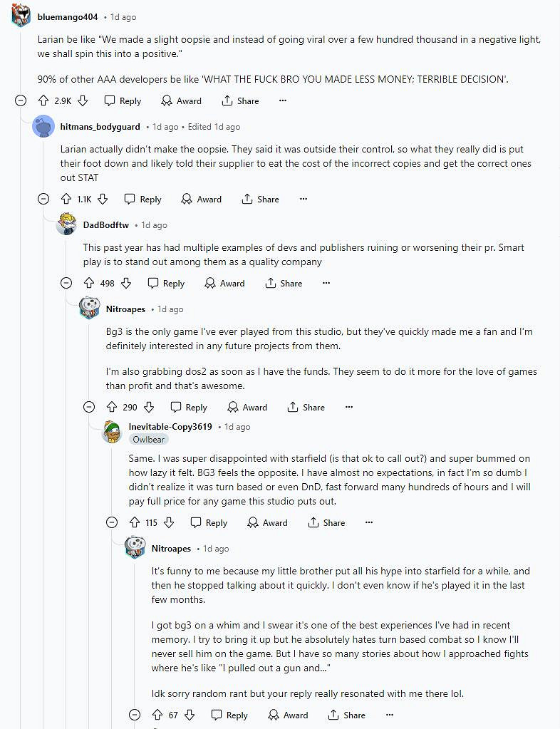Downvote DadBodftw's comment

click(x=126, y=283)
